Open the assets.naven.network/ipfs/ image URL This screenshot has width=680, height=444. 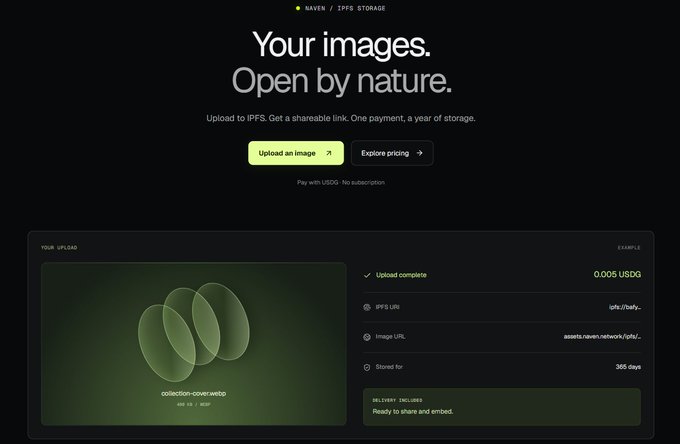tap(602, 336)
